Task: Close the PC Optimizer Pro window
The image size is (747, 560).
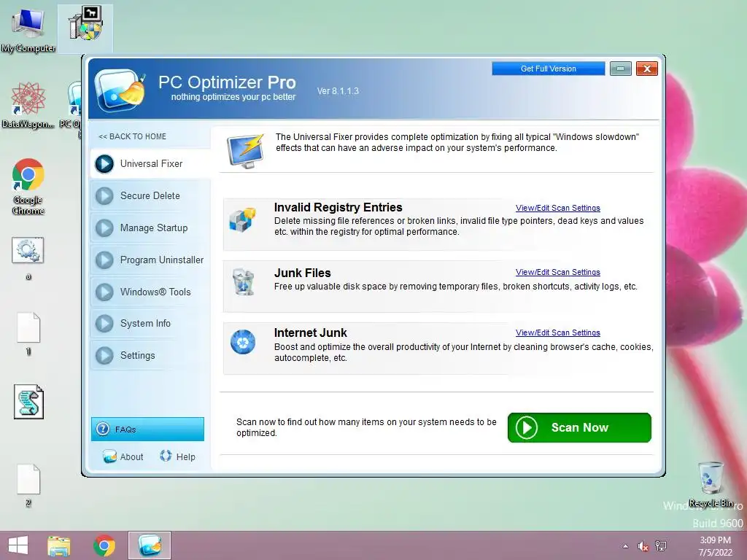Action: (647, 69)
